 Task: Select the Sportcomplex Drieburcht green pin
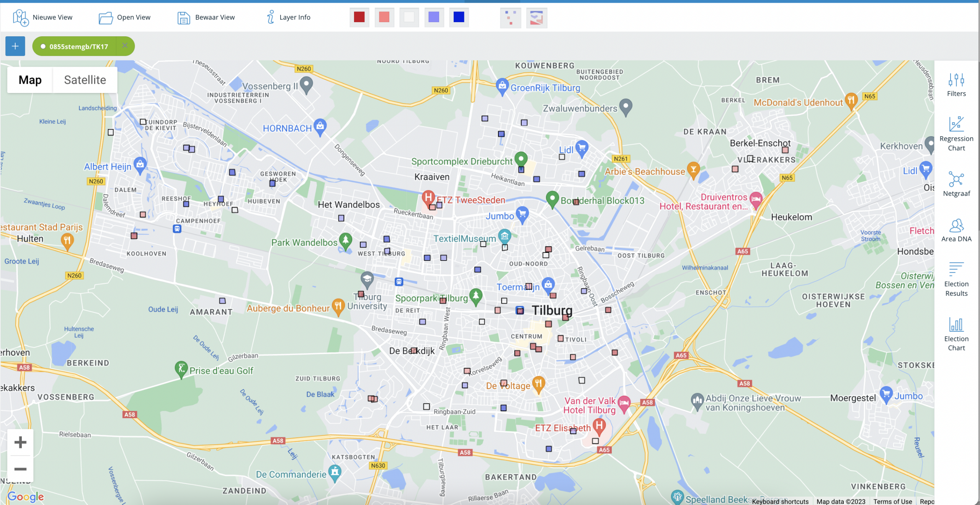click(521, 160)
